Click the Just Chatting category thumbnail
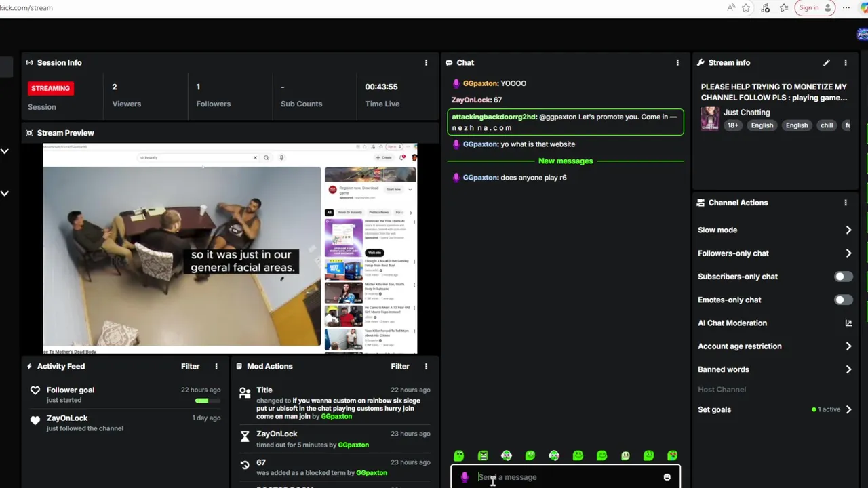 click(710, 119)
